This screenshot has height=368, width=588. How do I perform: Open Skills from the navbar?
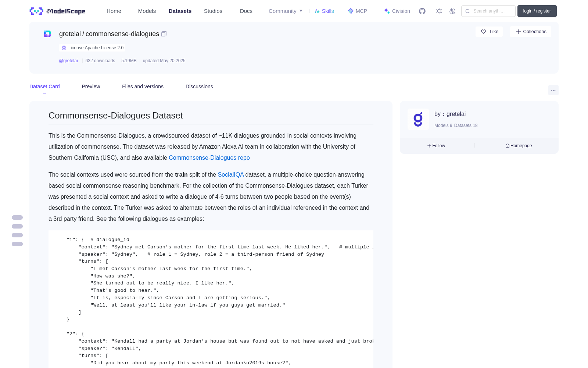click(x=325, y=11)
